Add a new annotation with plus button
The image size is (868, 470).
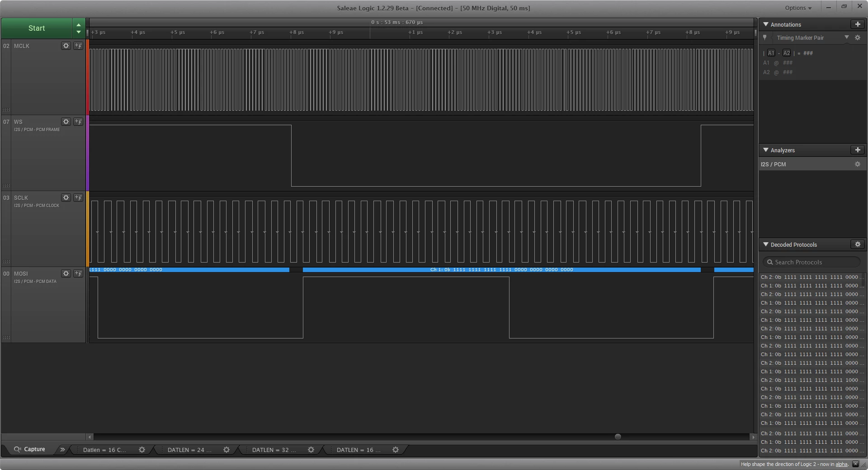tap(857, 24)
